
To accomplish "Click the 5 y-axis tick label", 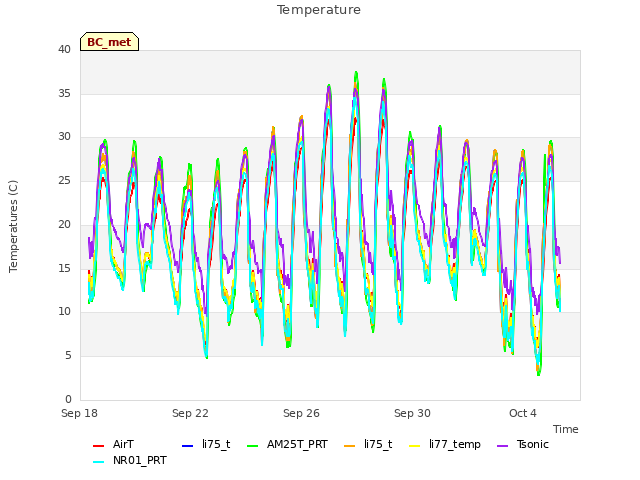I will pyautogui.click(x=68, y=356).
